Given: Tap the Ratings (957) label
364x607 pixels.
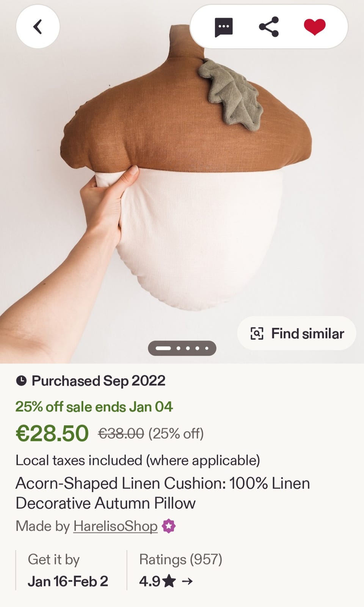Looking at the screenshot, I should [180, 560].
